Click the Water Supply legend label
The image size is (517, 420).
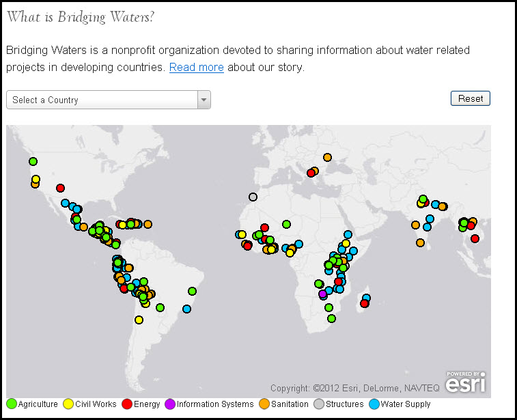(x=406, y=404)
